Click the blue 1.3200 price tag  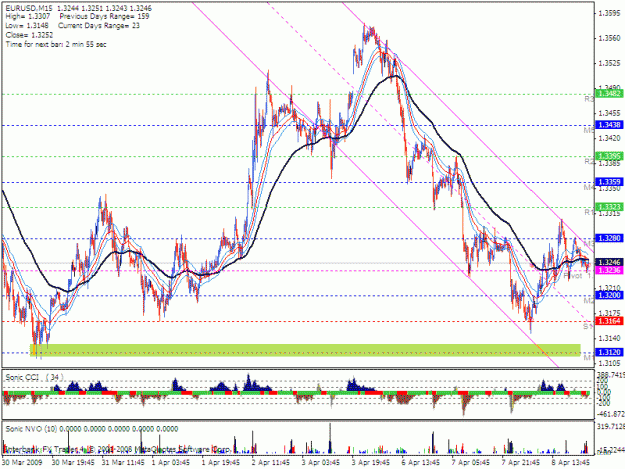(x=609, y=295)
